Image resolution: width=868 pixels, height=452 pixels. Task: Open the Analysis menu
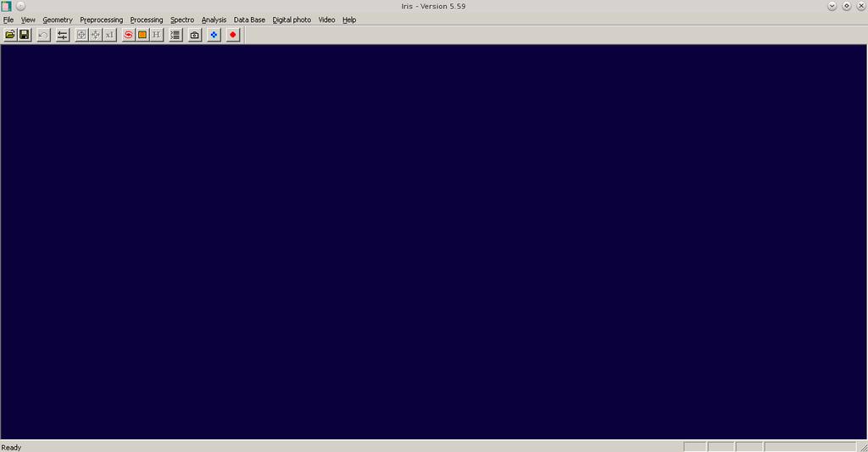[x=214, y=20]
